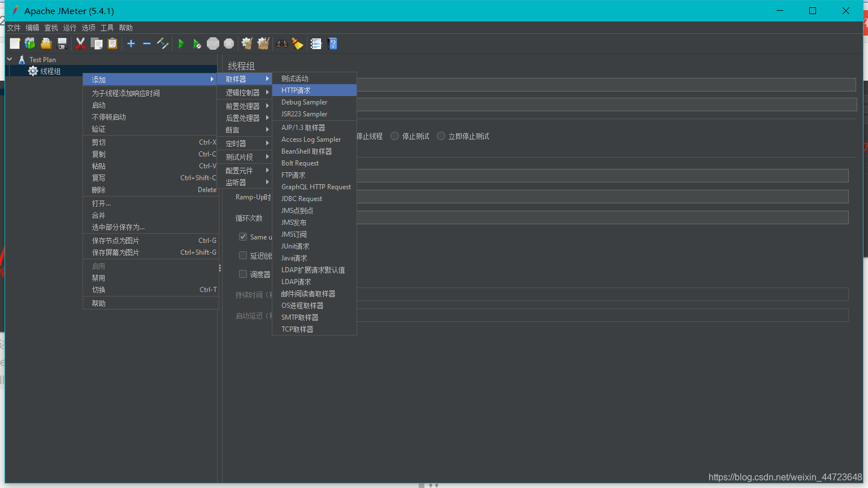Choose Debug Sampler menu item

[x=314, y=102]
